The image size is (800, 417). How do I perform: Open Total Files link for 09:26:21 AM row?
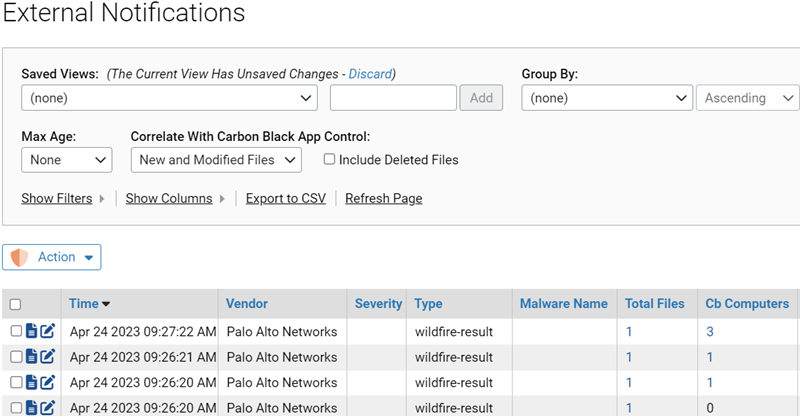pos(629,357)
